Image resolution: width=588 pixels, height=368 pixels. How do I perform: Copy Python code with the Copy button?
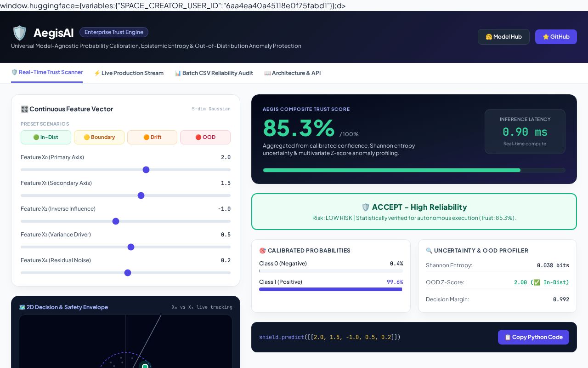tap(533, 337)
